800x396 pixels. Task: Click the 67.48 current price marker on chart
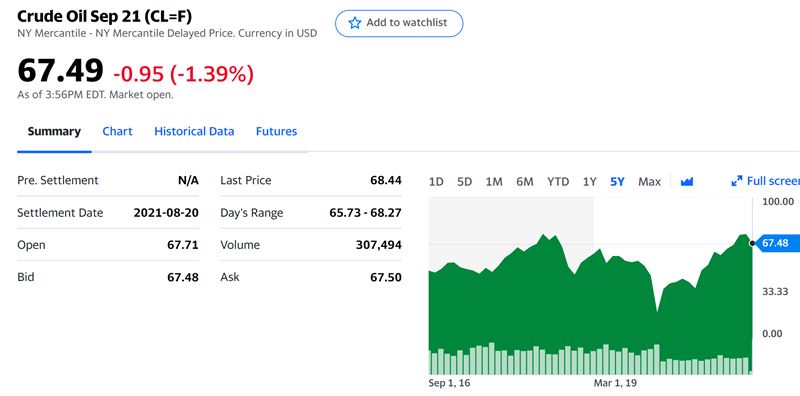773,243
